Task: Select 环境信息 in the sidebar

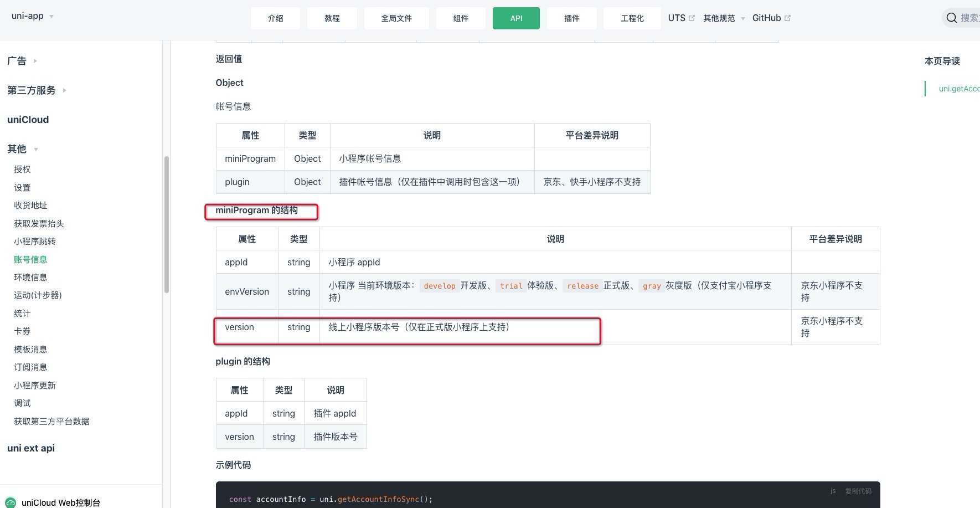Action: tap(30, 278)
